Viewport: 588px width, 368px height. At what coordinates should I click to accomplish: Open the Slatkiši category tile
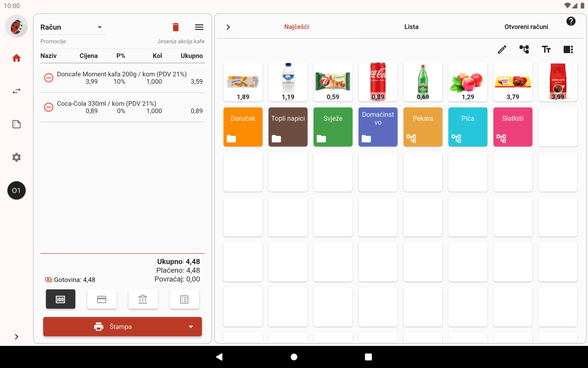pos(513,127)
